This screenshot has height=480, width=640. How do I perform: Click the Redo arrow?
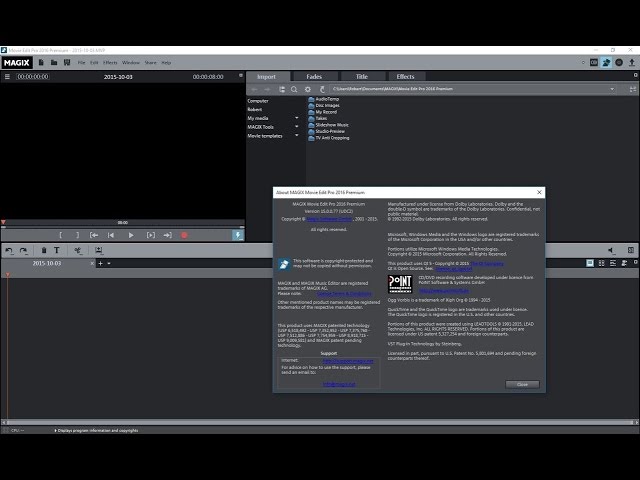(24, 251)
